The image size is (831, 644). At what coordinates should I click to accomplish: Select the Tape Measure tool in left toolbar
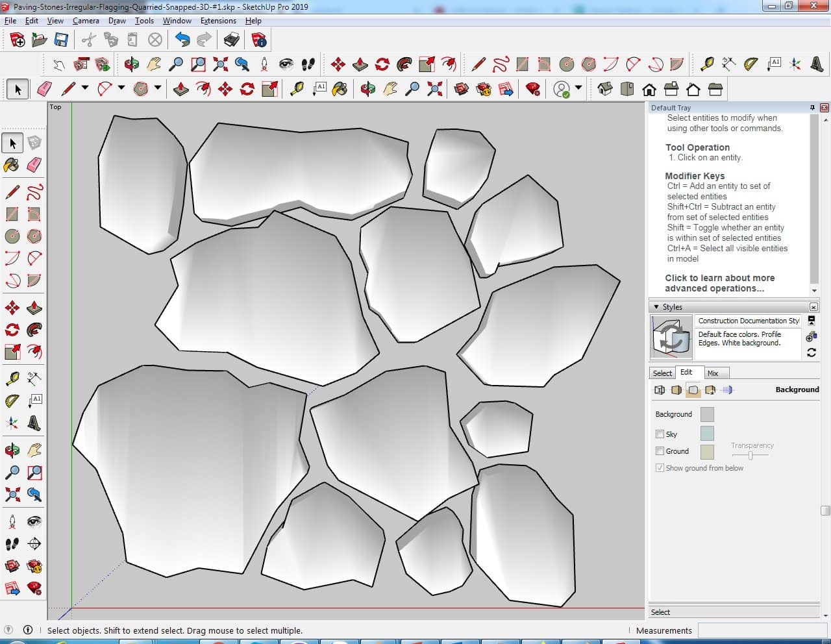coord(12,378)
